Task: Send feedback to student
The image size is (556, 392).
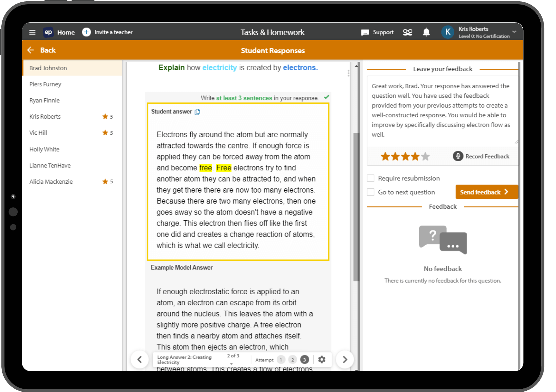Action: 487,192
